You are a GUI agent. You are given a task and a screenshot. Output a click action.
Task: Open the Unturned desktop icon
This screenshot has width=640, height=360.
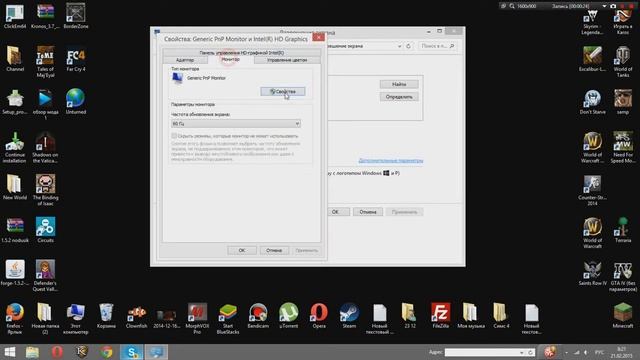pyautogui.click(x=76, y=102)
